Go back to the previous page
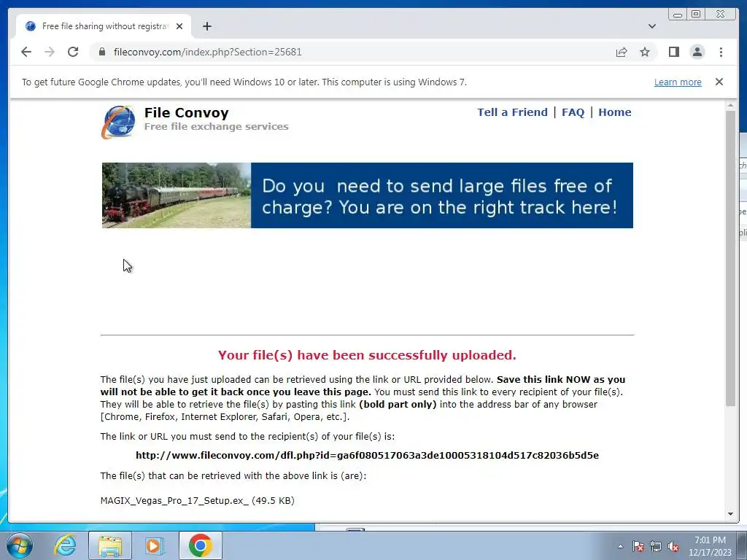Screen dimensions: 747x560 26,52
